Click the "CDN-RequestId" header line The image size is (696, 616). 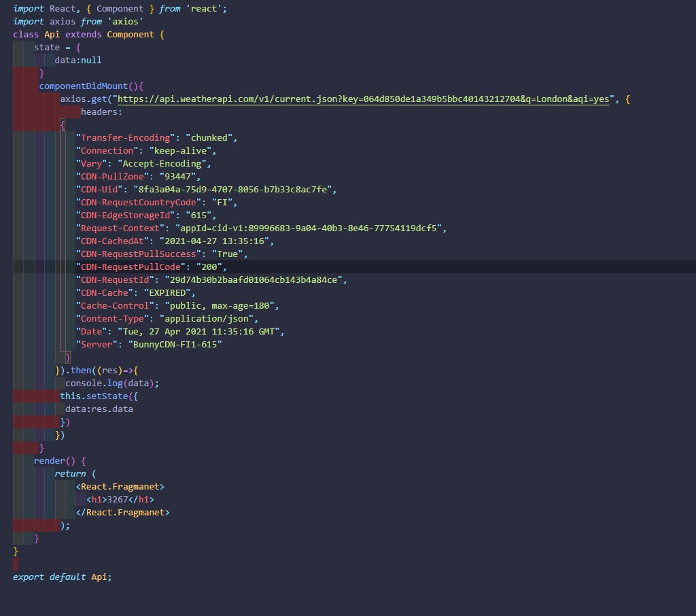pos(211,280)
